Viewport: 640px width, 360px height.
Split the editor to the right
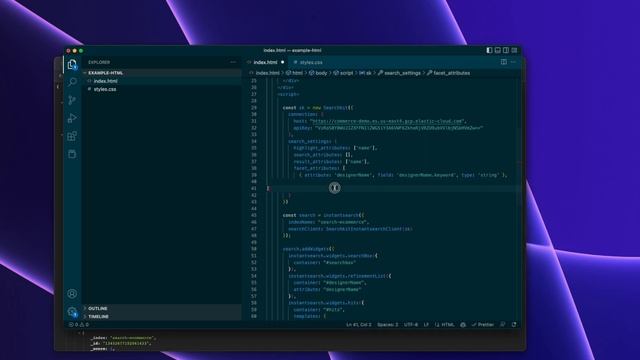(x=504, y=62)
